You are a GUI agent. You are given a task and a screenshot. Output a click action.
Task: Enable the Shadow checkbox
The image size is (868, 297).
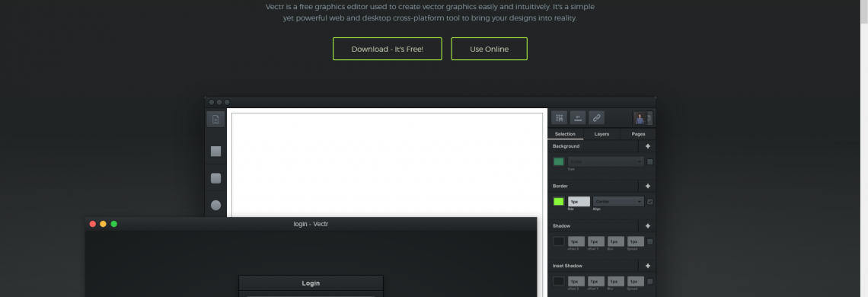pos(650,241)
